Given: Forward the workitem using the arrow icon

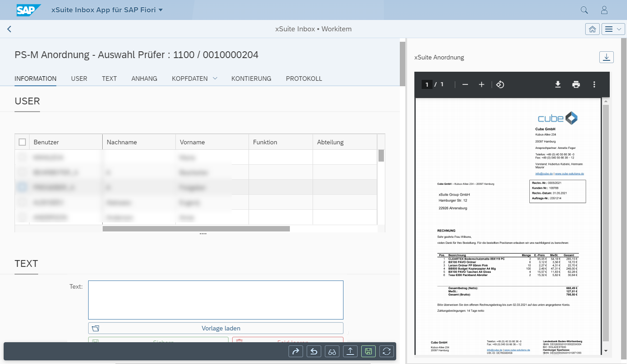Looking at the screenshot, I should click(296, 351).
